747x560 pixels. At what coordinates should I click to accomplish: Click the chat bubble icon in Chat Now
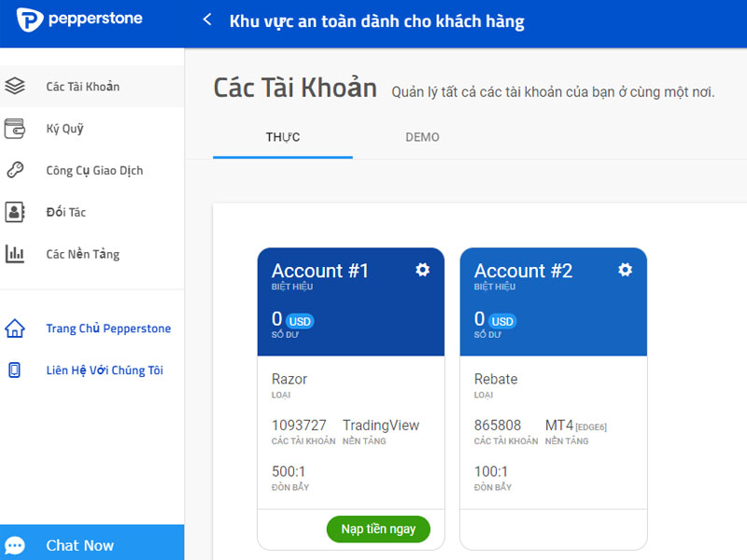(x=15, y=545)
